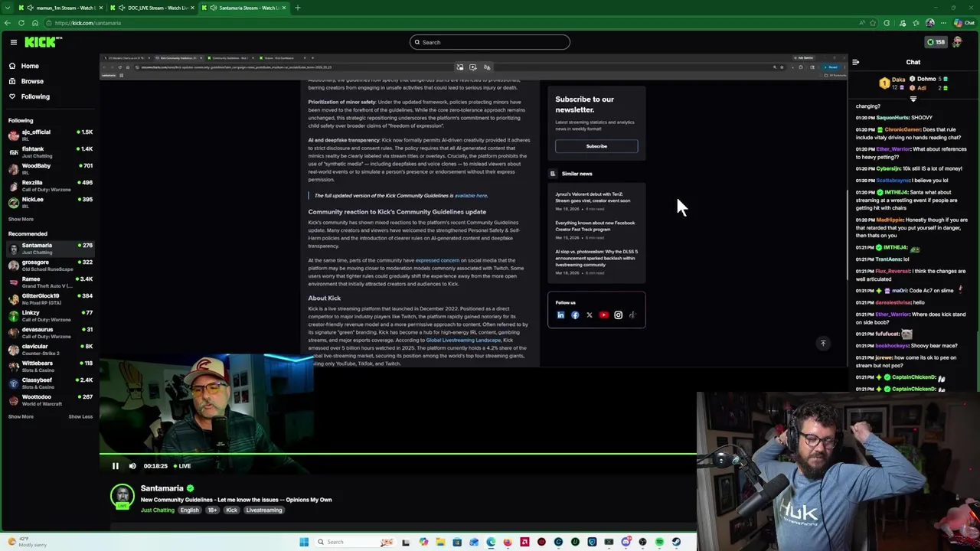Select the 18+ tag
Screen dimensions: 980x551
pos(212,510)
